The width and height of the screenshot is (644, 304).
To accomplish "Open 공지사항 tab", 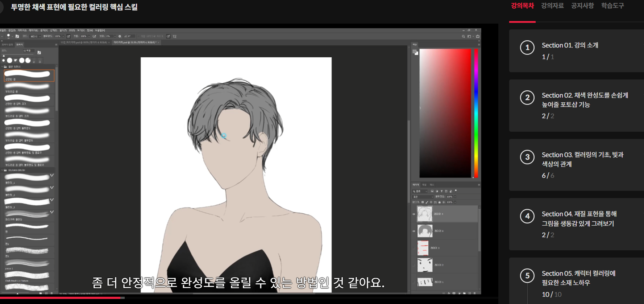I will point(582,5).
